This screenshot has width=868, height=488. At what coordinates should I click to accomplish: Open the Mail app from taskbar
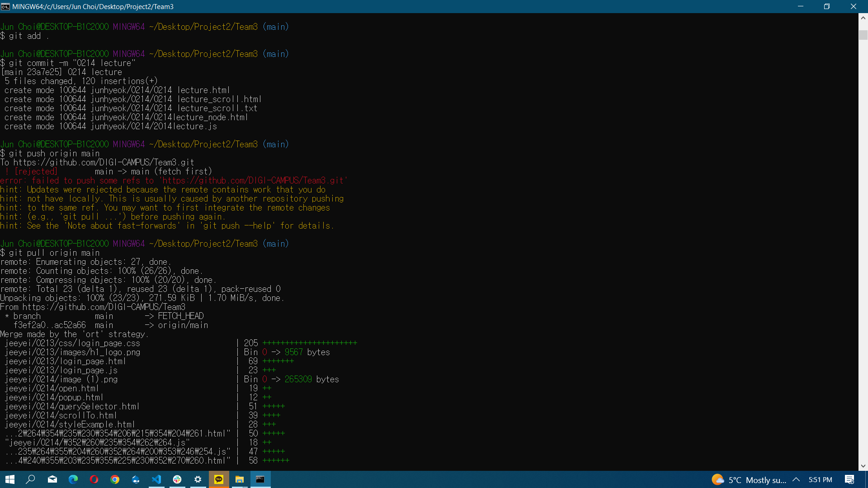(x=52, y=479)
